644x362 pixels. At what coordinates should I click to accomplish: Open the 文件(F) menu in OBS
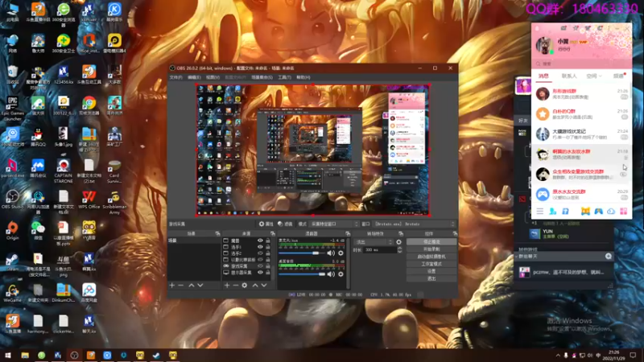175,77
